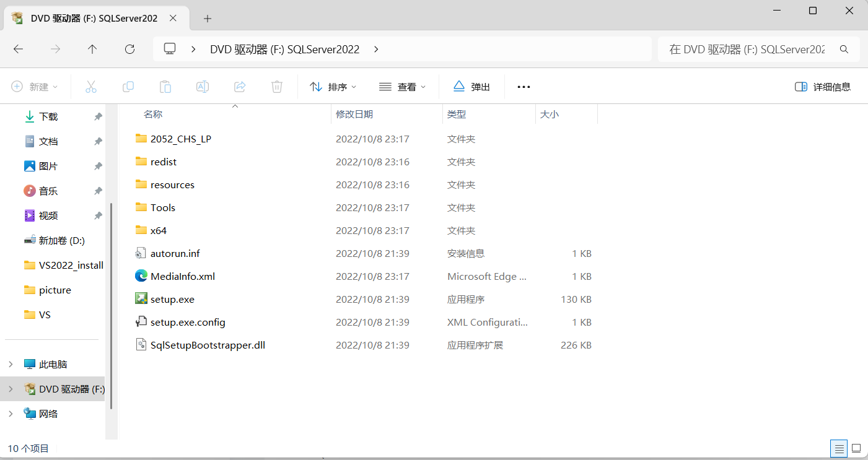This screenshot has height=460, width=868.
Task: Click the Copy icon in toolbar
Action: (x=128, y=87)
